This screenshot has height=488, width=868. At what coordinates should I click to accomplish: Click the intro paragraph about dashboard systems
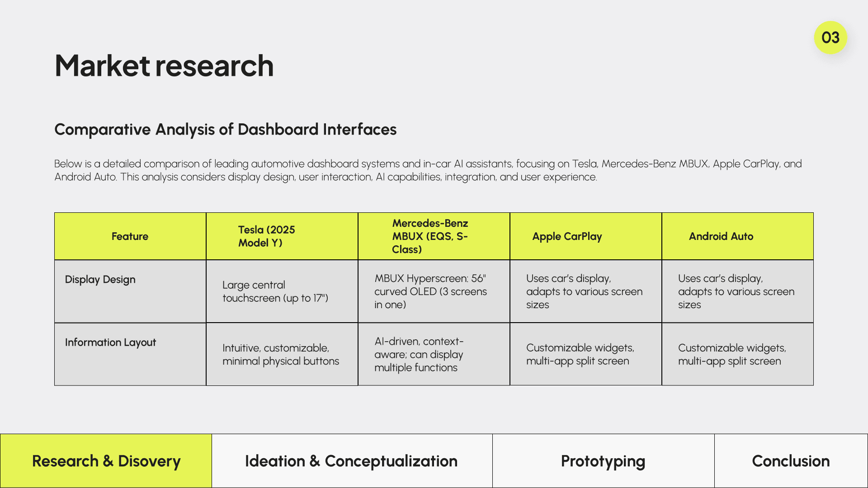tap(428, 170)
